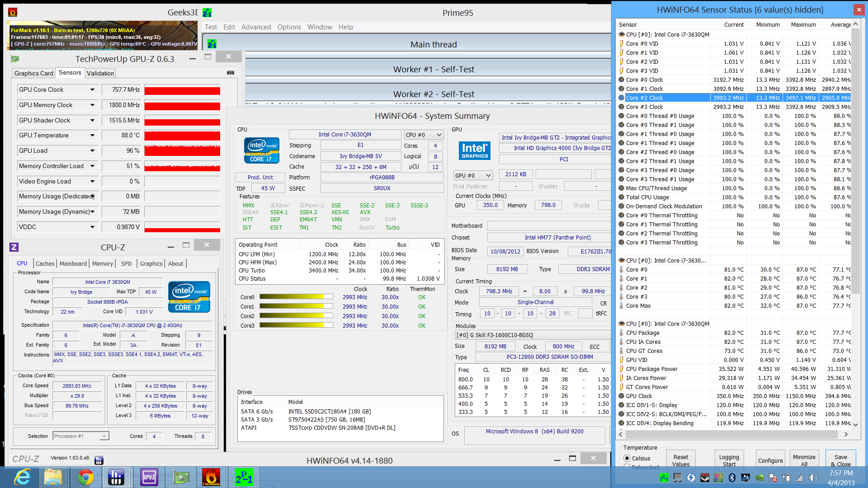Click the Main thread window icon in Prime95
This screenshot has height=488, width=868.
[212, 44]
